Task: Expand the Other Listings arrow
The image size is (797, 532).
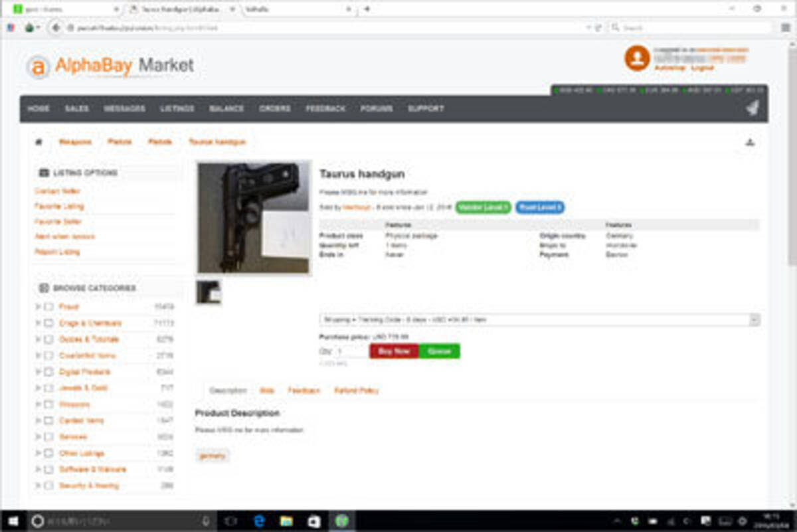Action: 38,453
